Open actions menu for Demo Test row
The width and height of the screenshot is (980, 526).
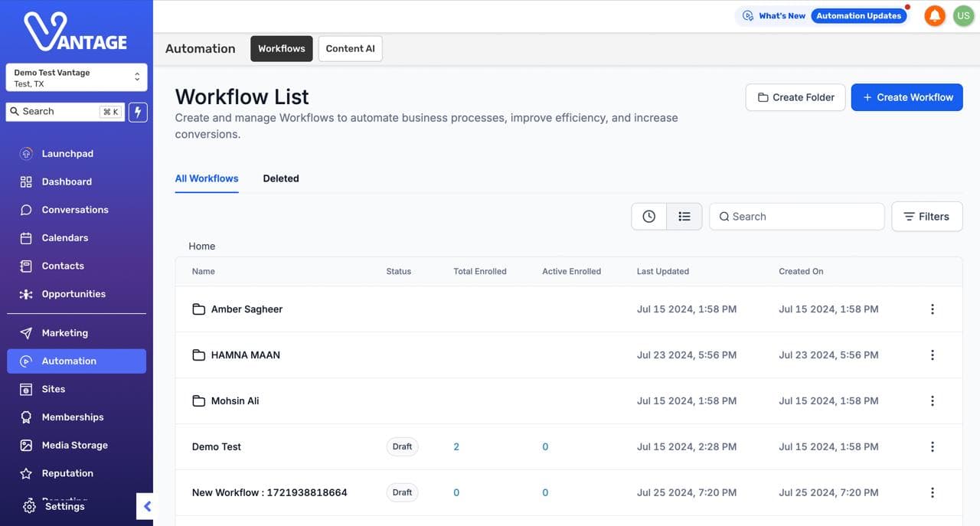point(932,447)
